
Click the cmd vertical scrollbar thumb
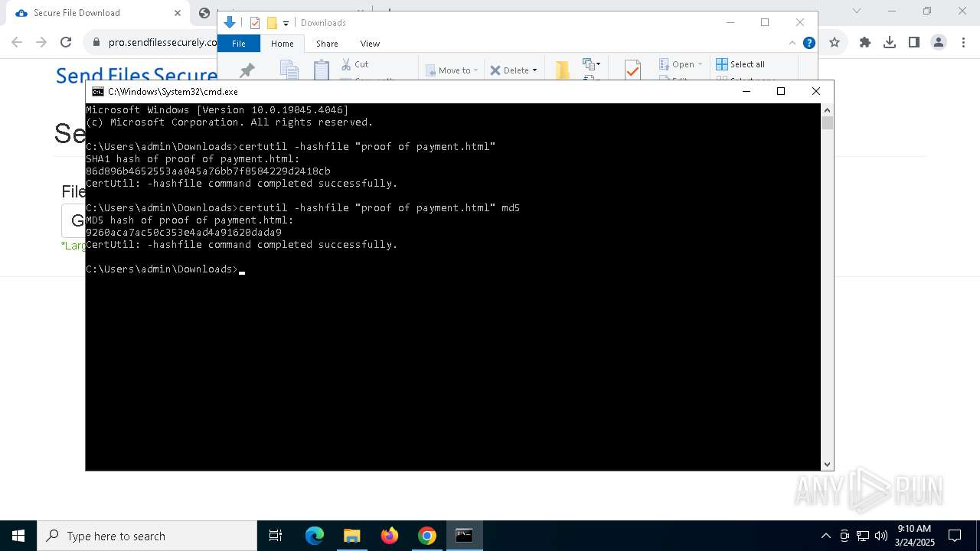click(x=827, y=123)
